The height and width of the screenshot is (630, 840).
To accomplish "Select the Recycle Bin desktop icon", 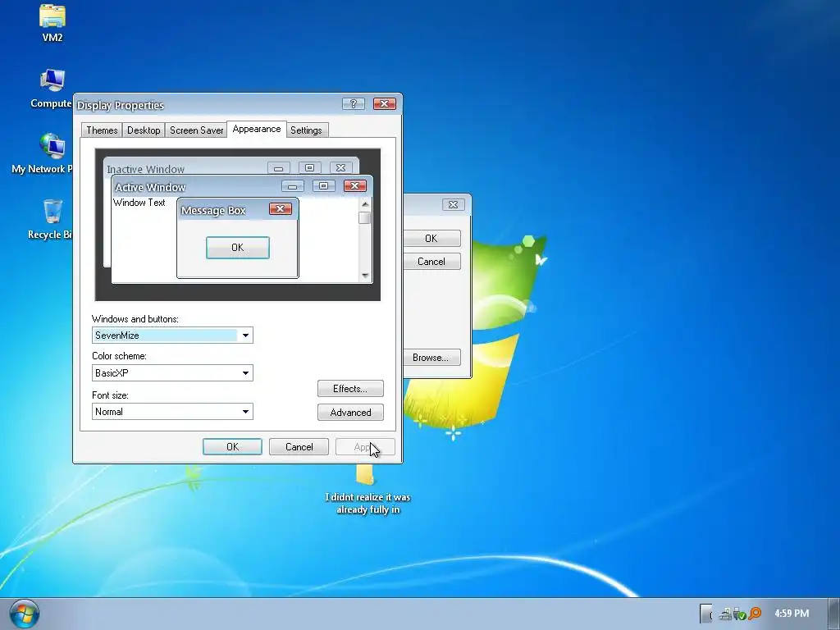I will coord(51,220).
